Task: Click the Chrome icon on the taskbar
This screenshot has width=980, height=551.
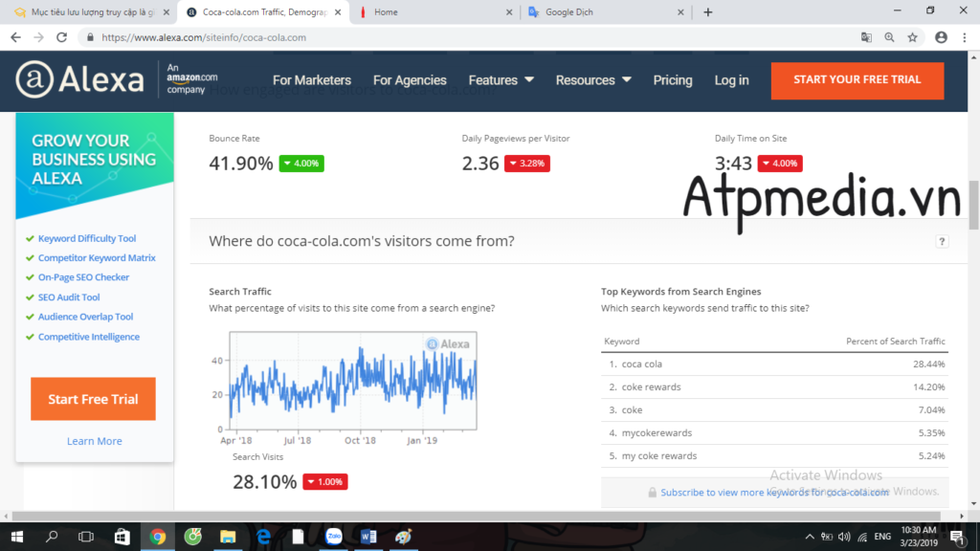Action: pos(158,537)
